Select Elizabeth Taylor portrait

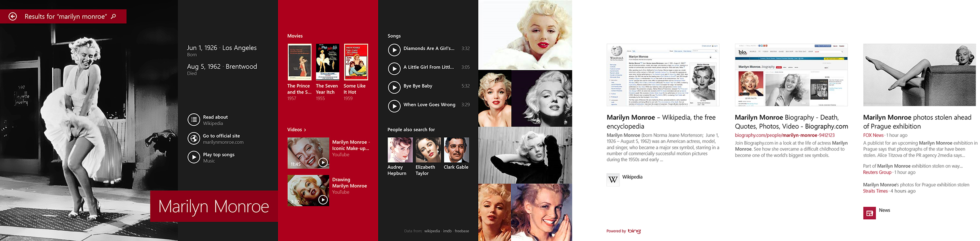[428, 150]
